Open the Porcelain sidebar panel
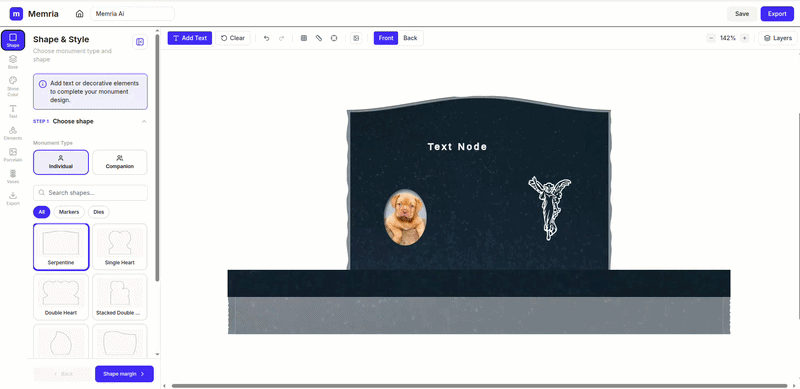 [x=13, y=155]
